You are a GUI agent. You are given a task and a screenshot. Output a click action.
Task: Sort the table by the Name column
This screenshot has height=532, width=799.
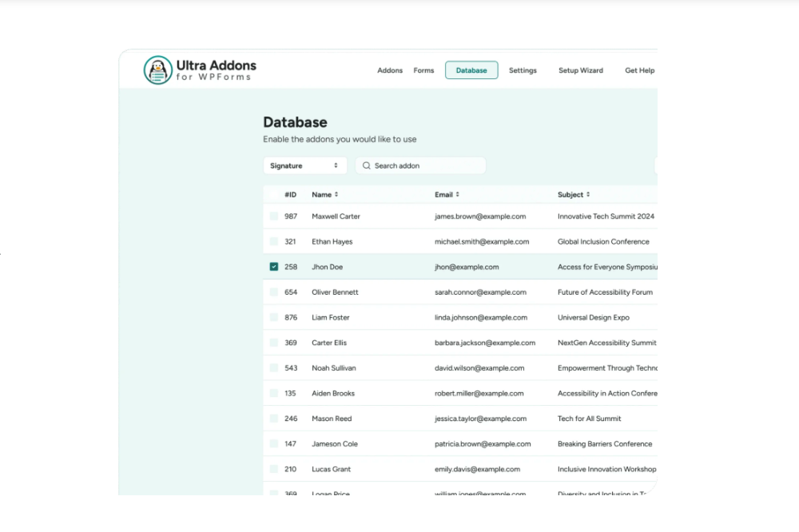pyautogui.click(x=336, y=194)
